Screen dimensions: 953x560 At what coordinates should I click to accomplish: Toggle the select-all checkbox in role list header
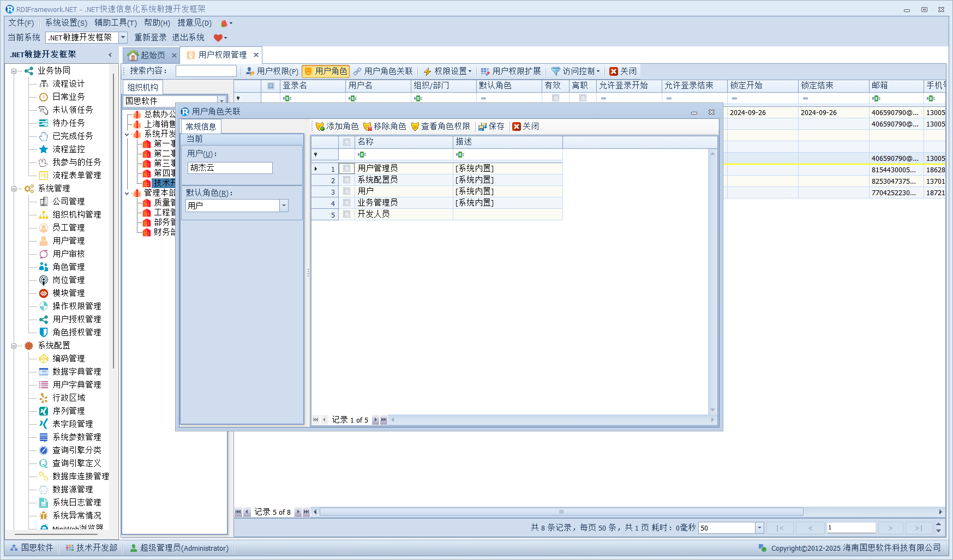pyautogui.click(x=346, y=142)
